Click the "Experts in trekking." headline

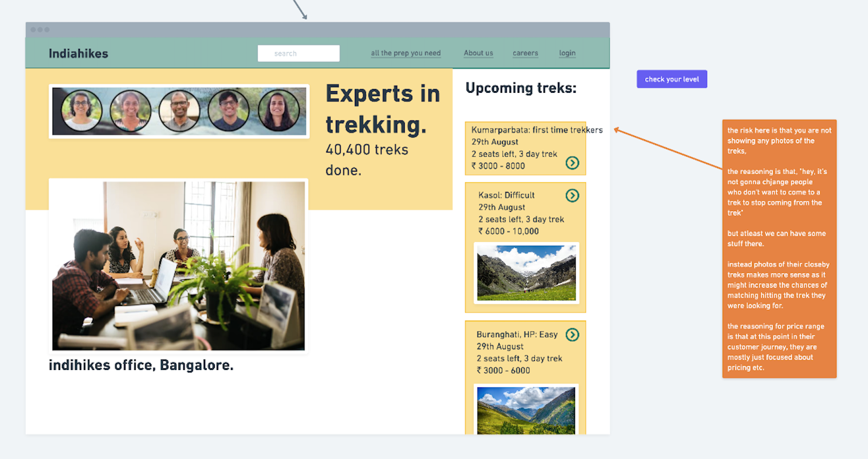[383, 109]
